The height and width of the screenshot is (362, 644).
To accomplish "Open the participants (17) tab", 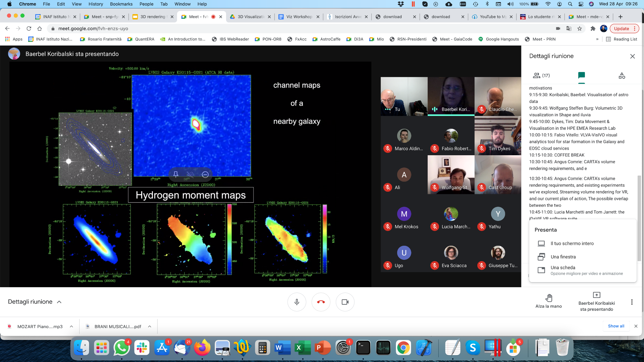I will click(541, 75).
